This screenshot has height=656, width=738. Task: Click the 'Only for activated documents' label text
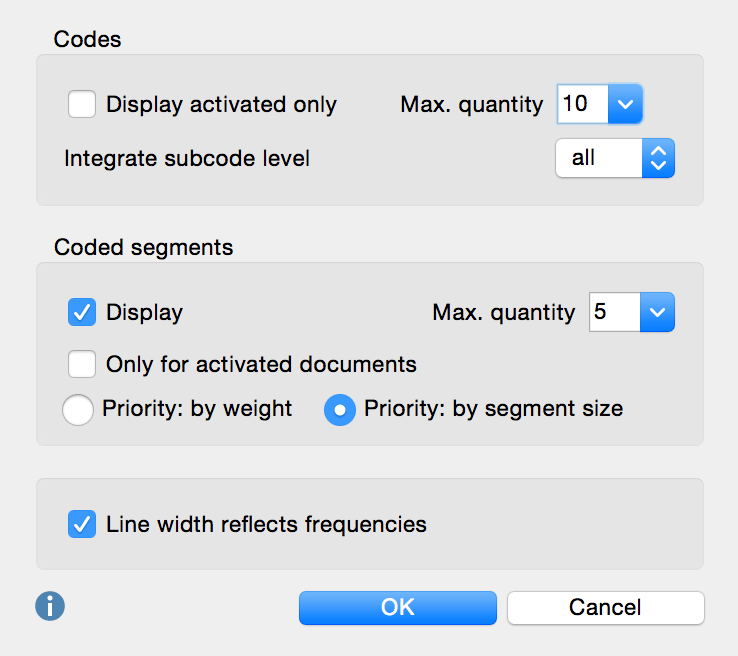coord(261,365)
